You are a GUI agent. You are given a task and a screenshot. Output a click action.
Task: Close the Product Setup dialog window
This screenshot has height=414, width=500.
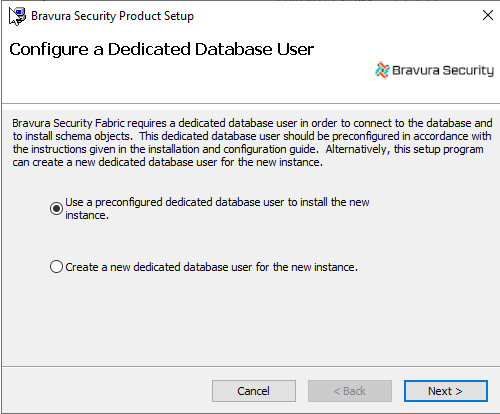click(488, 15)
